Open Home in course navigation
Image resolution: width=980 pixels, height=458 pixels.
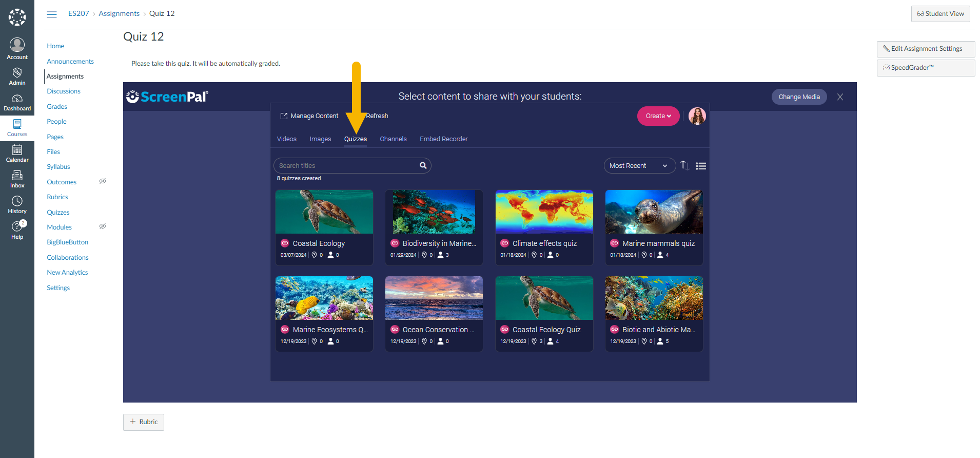[55, 46]
